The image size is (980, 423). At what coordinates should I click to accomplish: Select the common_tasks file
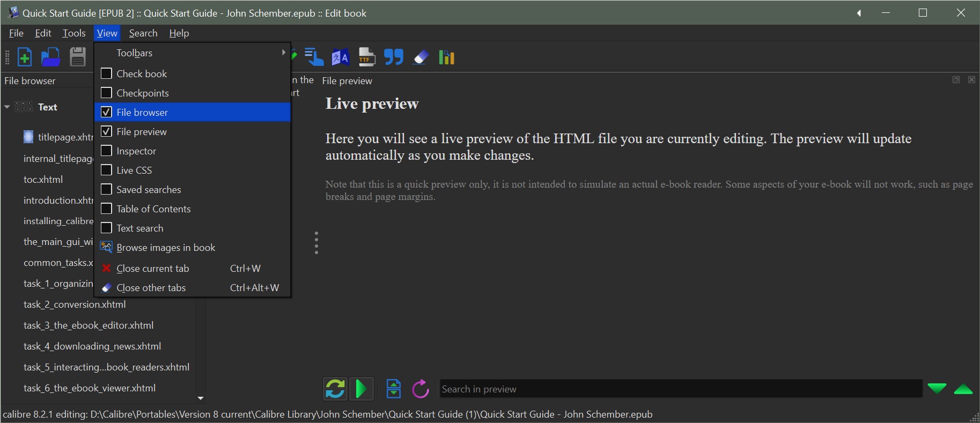pos(58,262)
